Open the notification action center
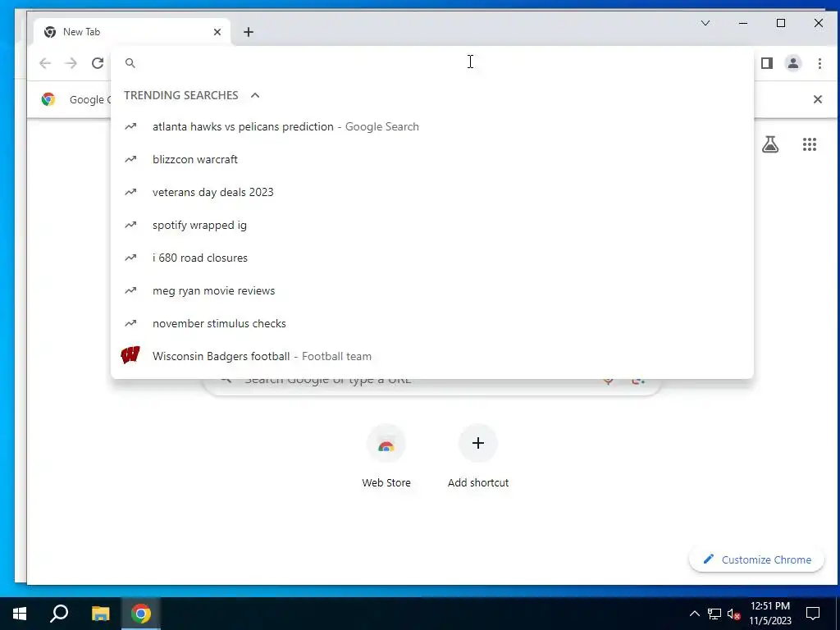Image resolution: width=840 pixels, height=630 pixels. 813,614
